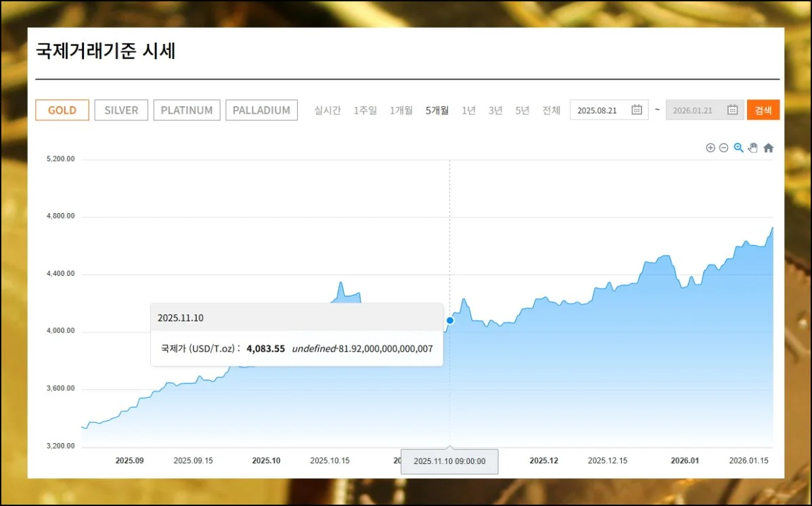Screen dimensions: 812x506
Task: Activate the magnifier selection zoom tool
Action: (738, 148)
